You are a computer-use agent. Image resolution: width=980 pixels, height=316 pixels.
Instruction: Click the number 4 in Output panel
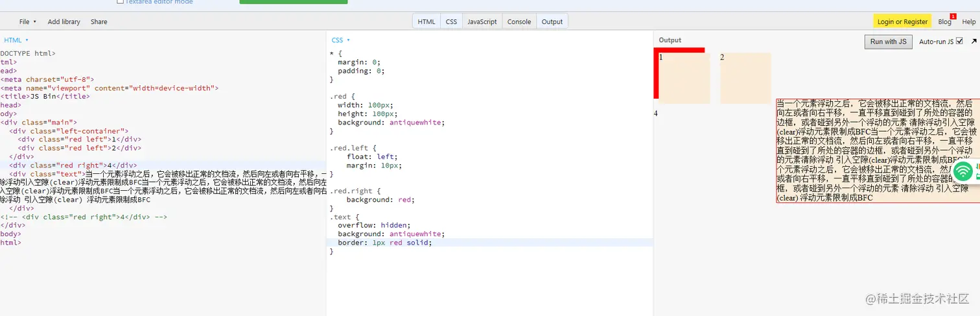[x=656, y=114]
